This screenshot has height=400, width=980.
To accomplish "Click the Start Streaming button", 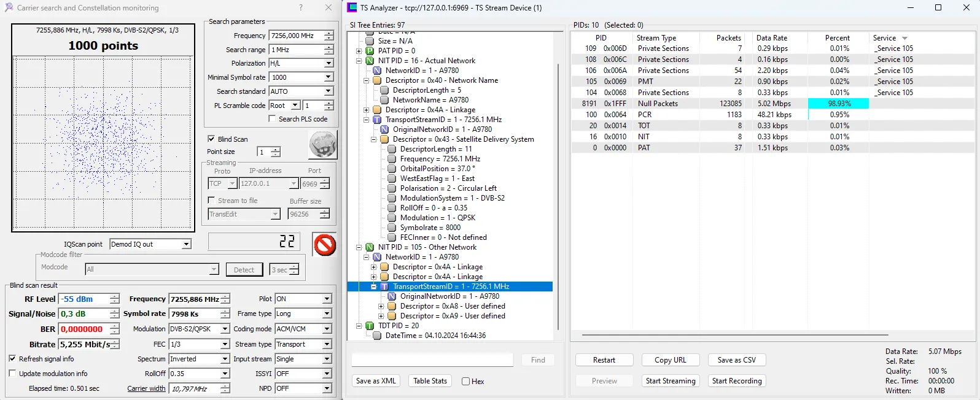I will click(x=671, y=381).
